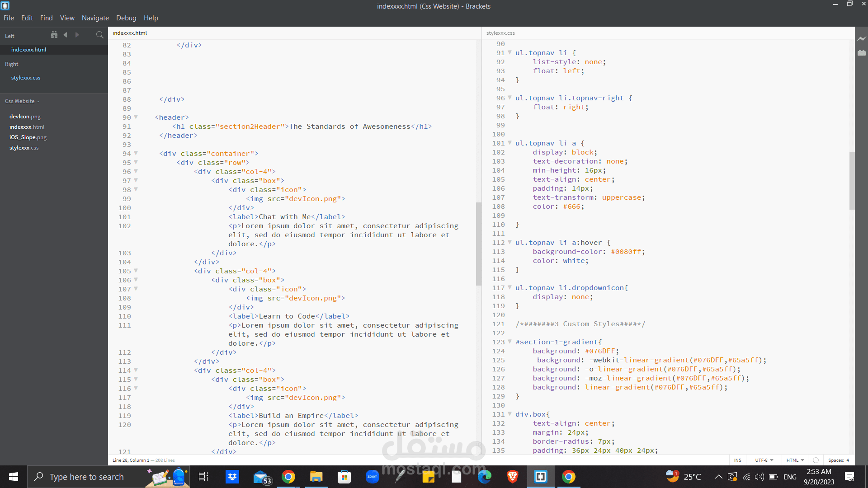Click the linting status circle indicator
This screenshot has height=488, width=868.
coord(816,460)
